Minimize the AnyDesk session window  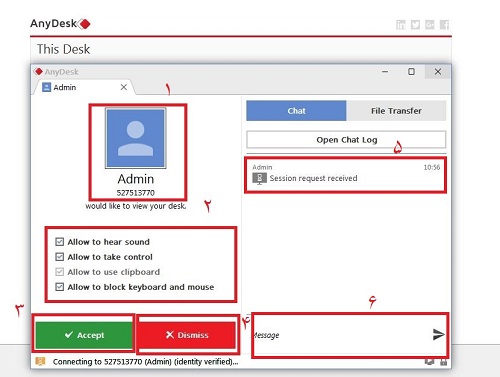coord(385,71)
